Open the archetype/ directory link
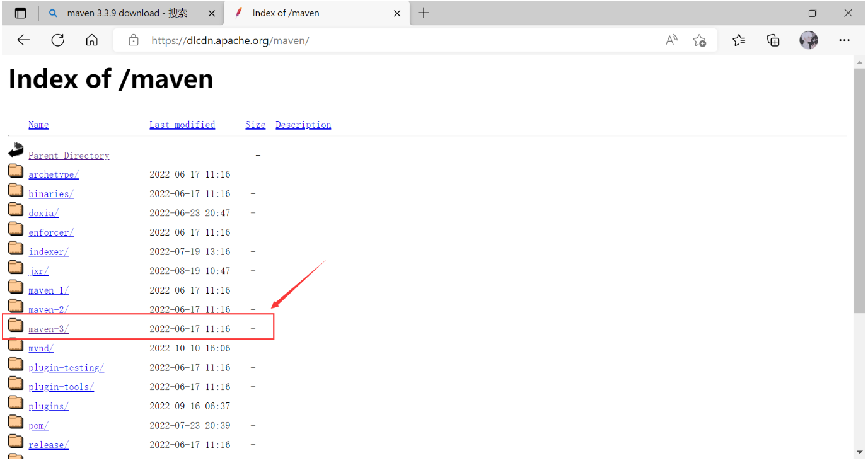The width and height of the screenshot is (868, 468). (x=54, y=174)
